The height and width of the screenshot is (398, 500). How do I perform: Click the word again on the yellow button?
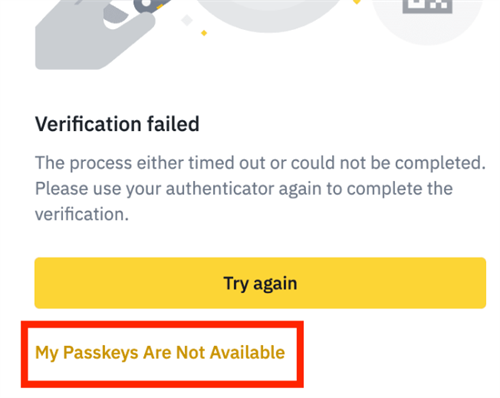point(275,284)
